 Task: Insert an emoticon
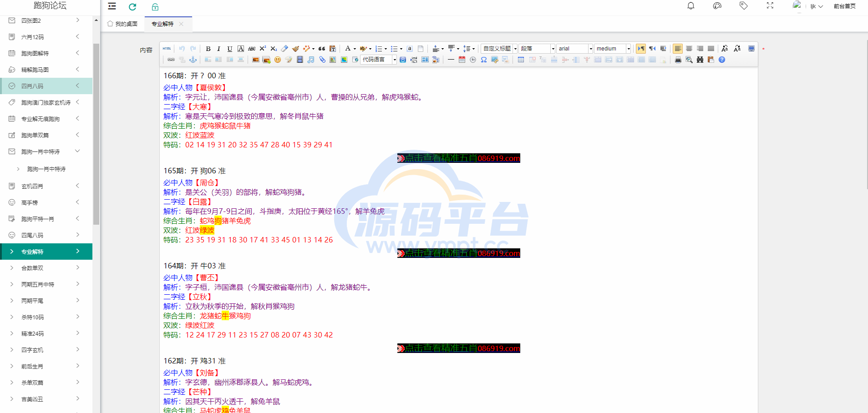tap(278, 60)
